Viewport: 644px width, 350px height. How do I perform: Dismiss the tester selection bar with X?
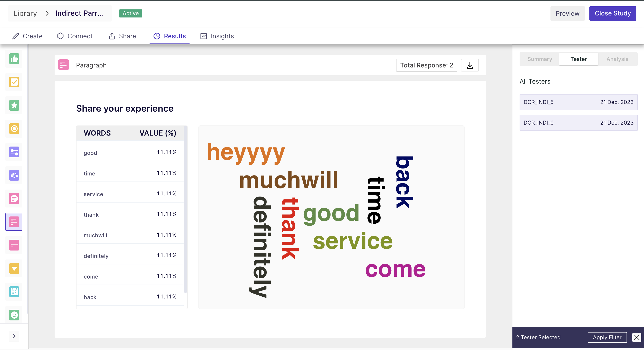pyautogui.click(x=636, y=337)
